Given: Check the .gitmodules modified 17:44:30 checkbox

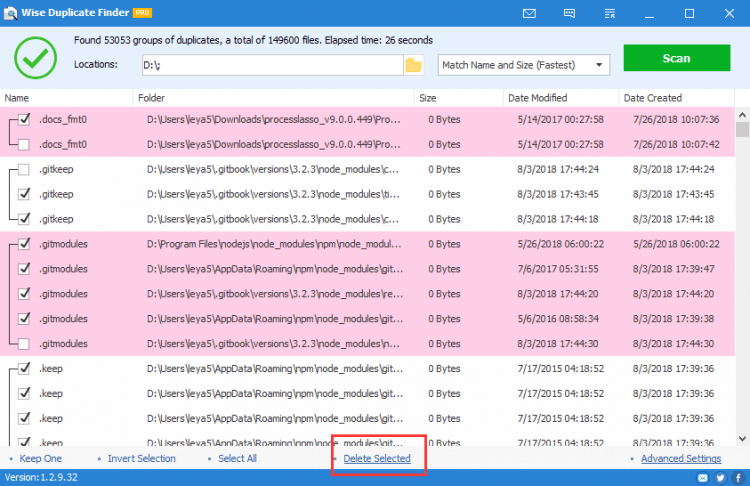Looking at the screenshot, I should [24, 343].
